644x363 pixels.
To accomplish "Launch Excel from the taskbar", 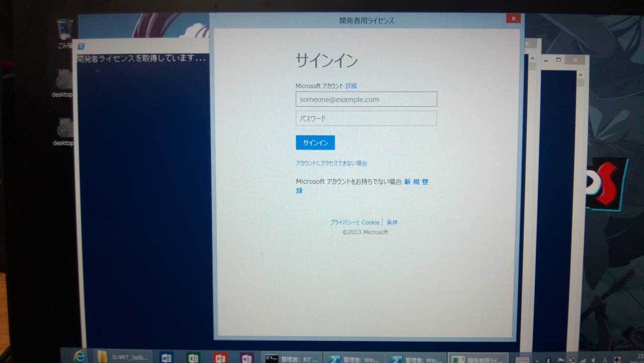I will (193, 357).
